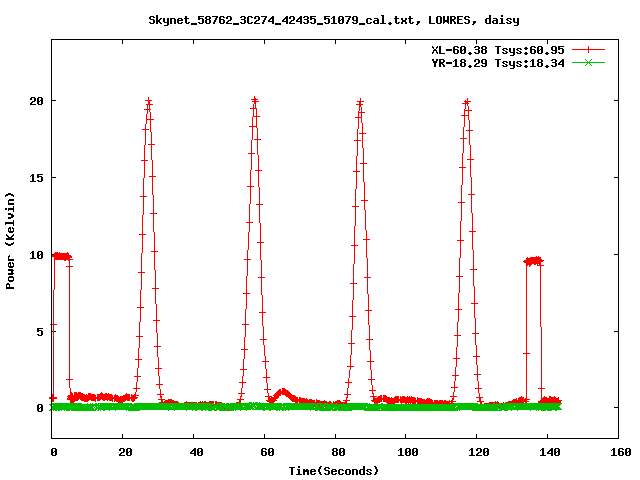Click the y-axis tick label '15'
The image size is (640, 480).
pos(36,178)
